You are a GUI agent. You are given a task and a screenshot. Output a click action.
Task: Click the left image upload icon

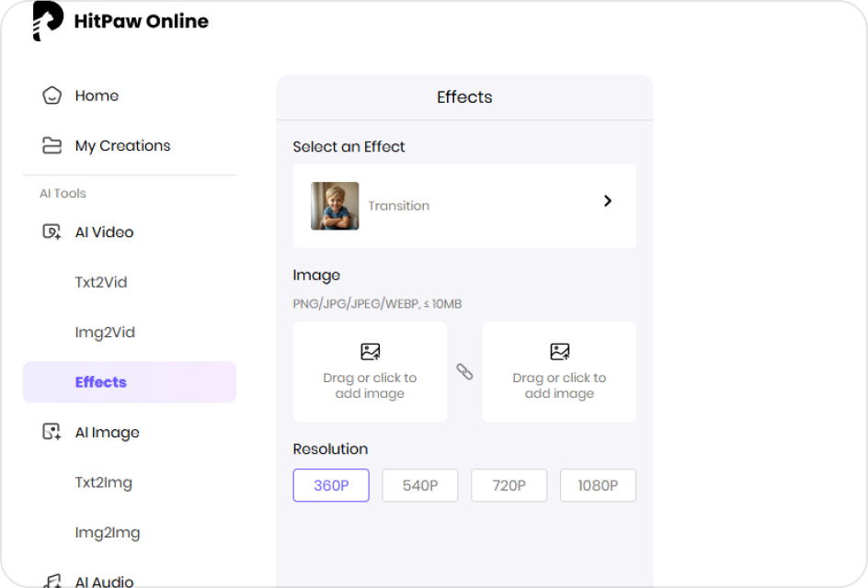click(x=370, y=350)
